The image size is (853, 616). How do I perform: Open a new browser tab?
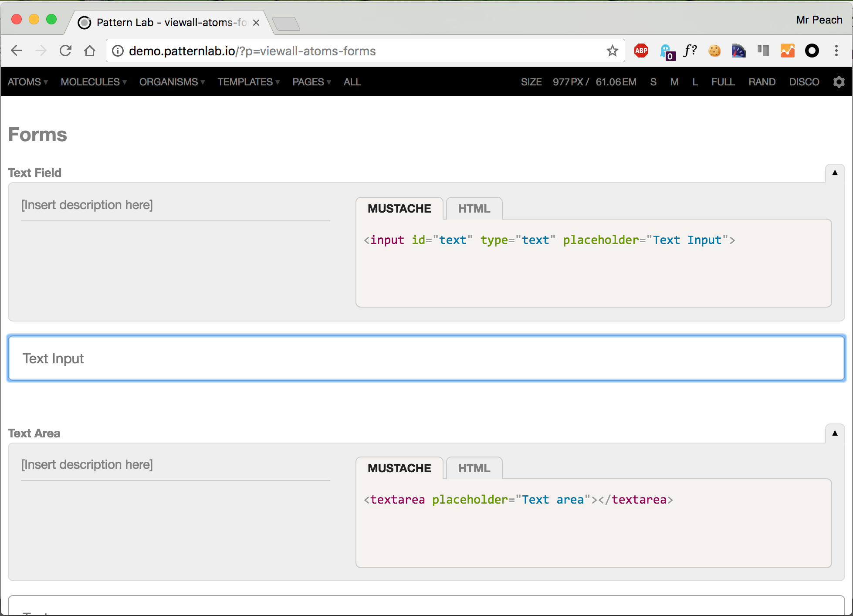tap(286, 24)
